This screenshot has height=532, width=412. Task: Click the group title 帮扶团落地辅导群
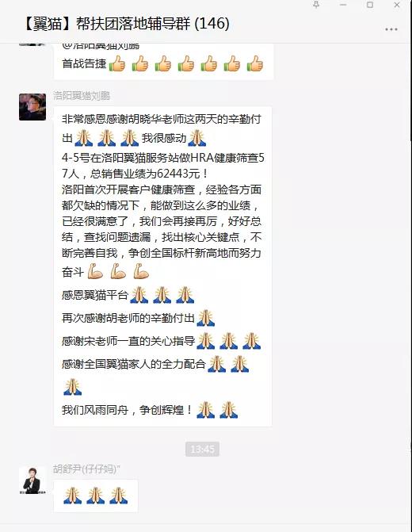(133, 24)
